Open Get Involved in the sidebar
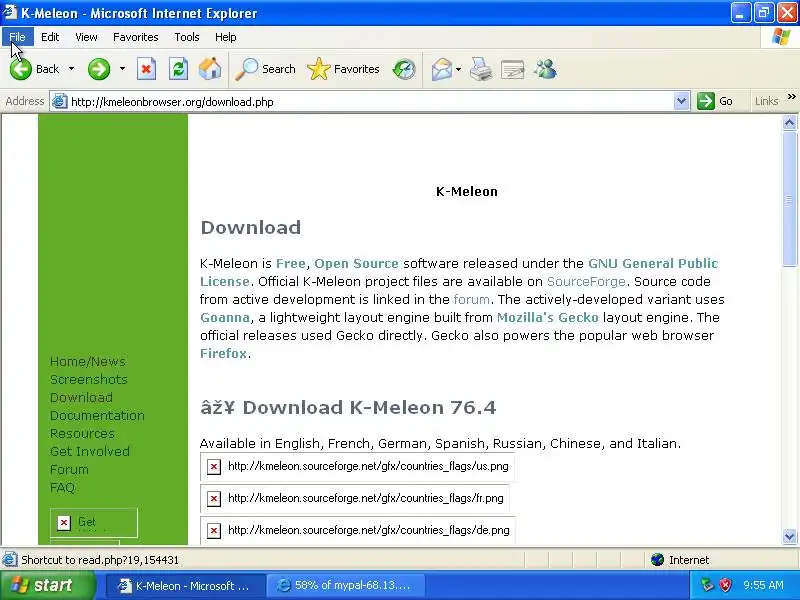Image resolution: width=800 pixels, height=600 pixels. tap(90, 452)
